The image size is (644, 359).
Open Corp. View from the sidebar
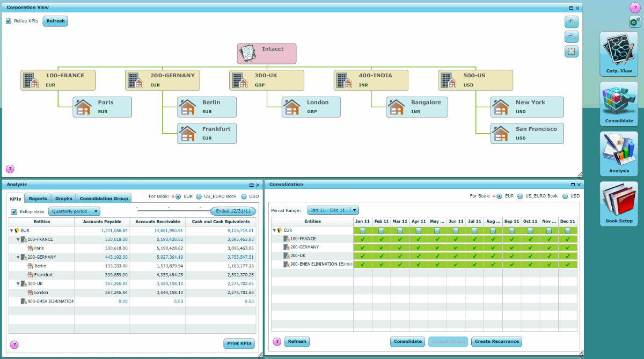619,54
